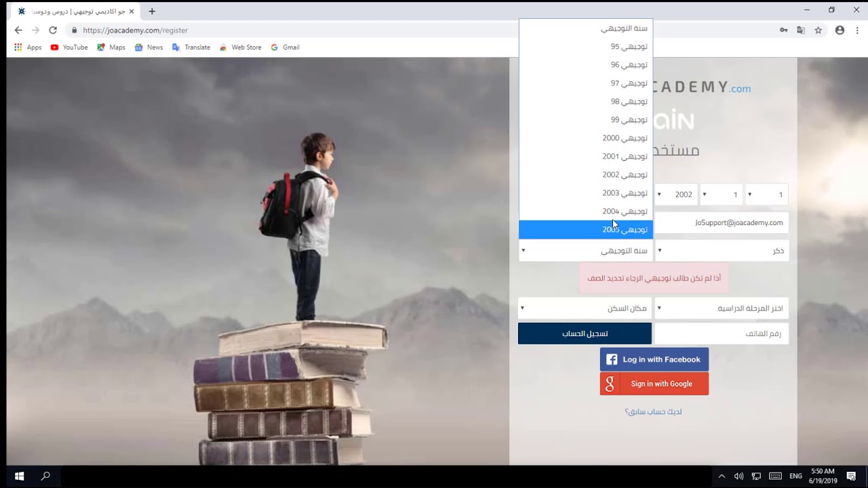
Task: Select توجيهي 2001 option
Action: point(586,157)
